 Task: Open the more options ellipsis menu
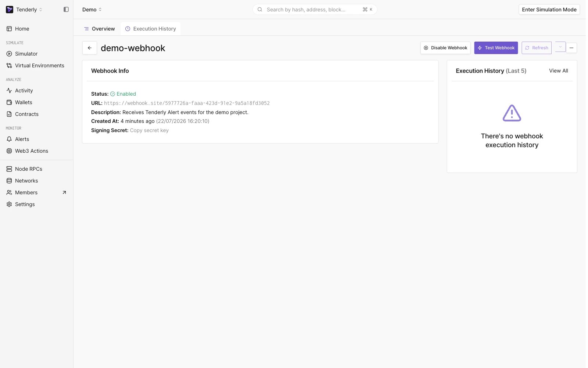[x=571, y=48]
